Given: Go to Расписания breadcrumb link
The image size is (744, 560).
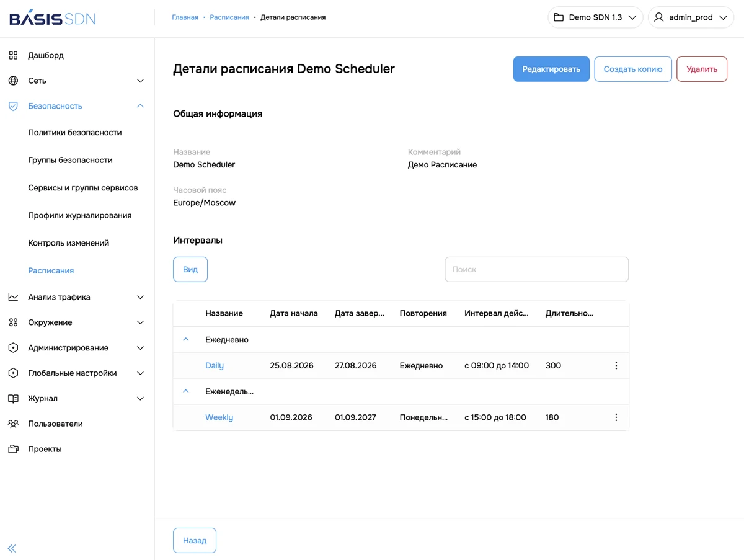Looking at the screenshot, I should tap(229, 17).
